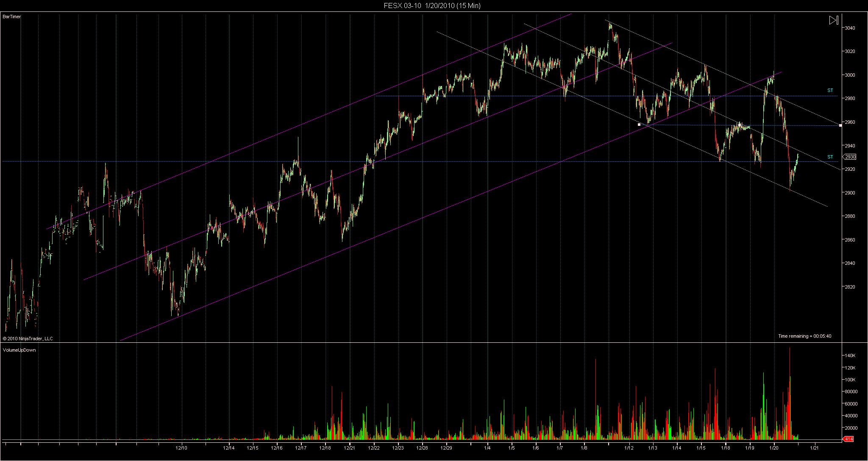Click the 2820 price axis label
This screenshot has width=868, height=461.
(850, 287)
